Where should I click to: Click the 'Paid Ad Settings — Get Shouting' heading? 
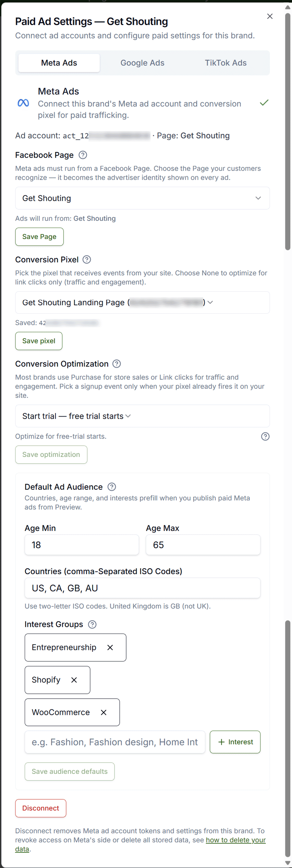91,21
